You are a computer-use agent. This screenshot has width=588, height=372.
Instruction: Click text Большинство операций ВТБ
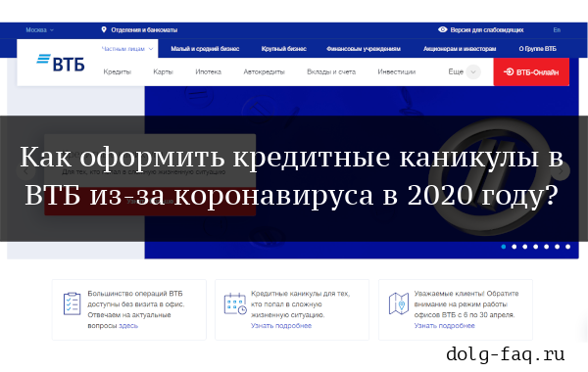[135, 294]
